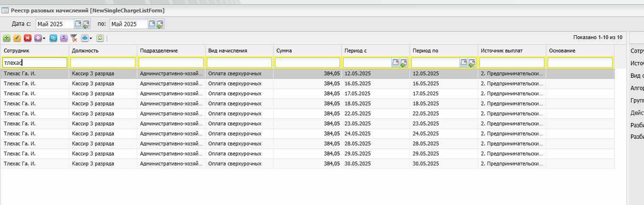Select the row with period 29.05.2025

click(x=307, y=154)
